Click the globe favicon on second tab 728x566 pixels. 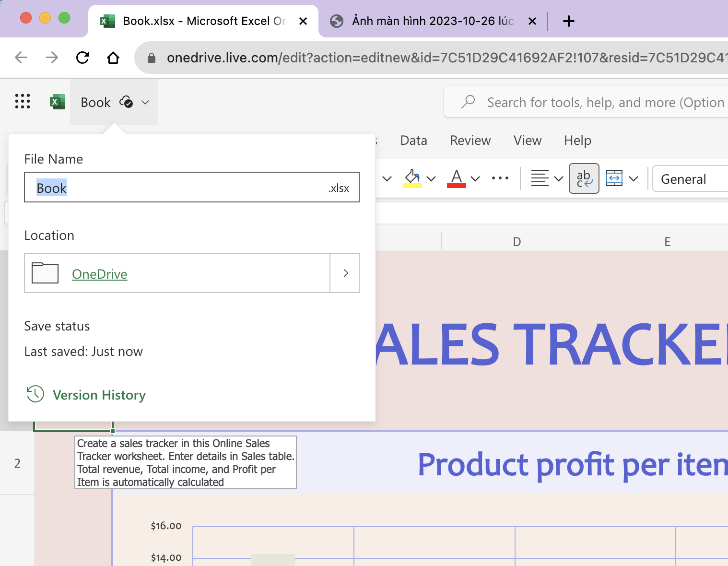click(337, 21)
